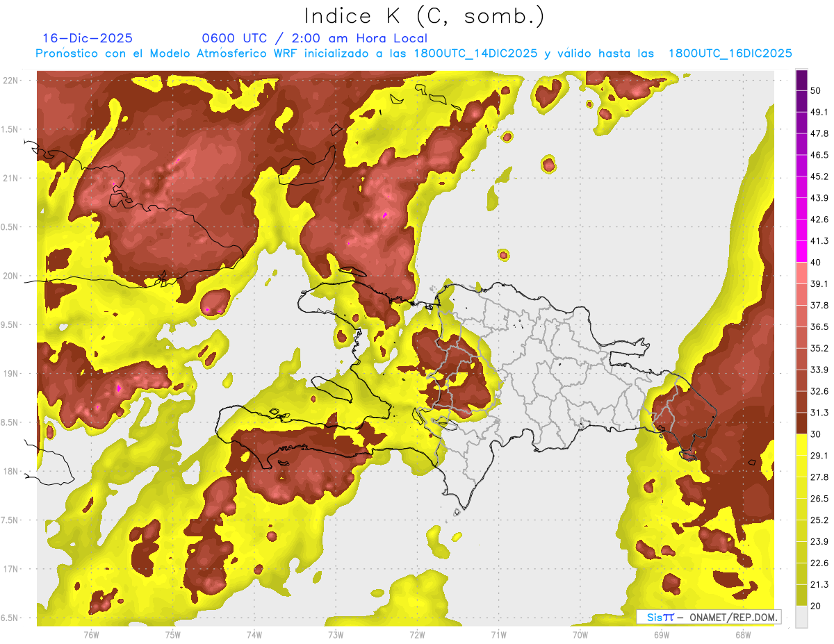
Task: Click the color bar value "42.6"
Action: click(x=820, y=220)
